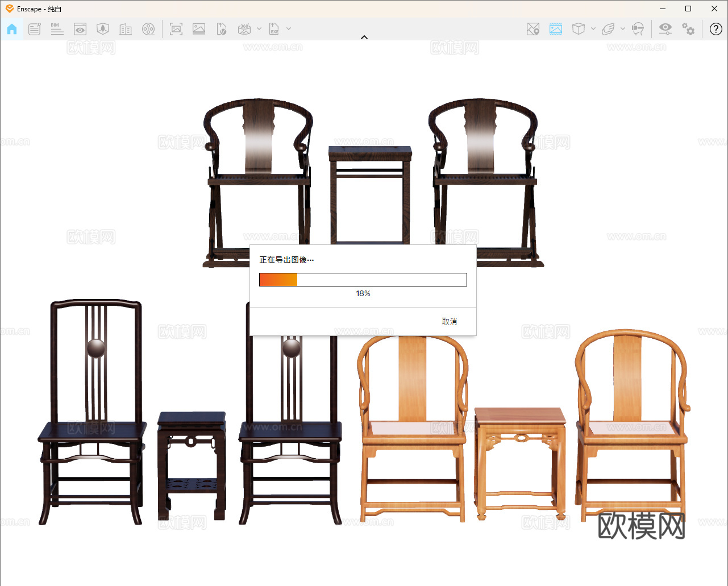Open the Help question mark
Screen dimensions: 728x586
click(716, 29)
